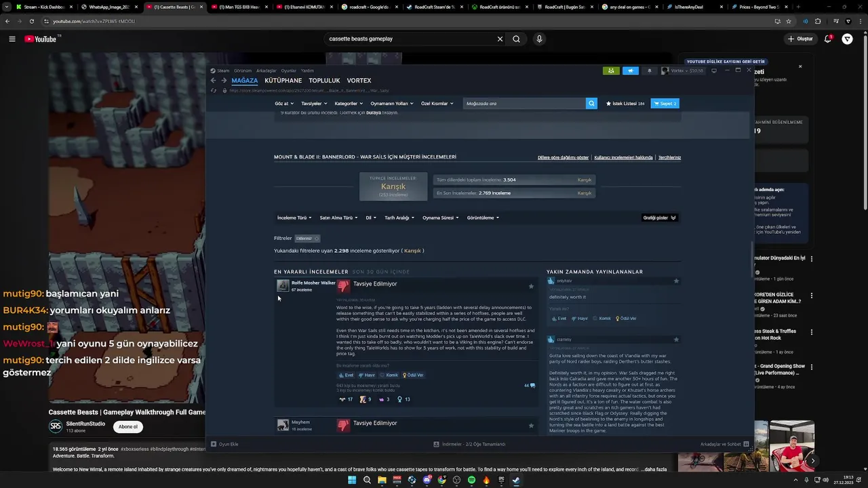Clear the YouTube search box
Screen dimensions: 868x488
pyautogui.click(x=500, y=39)
